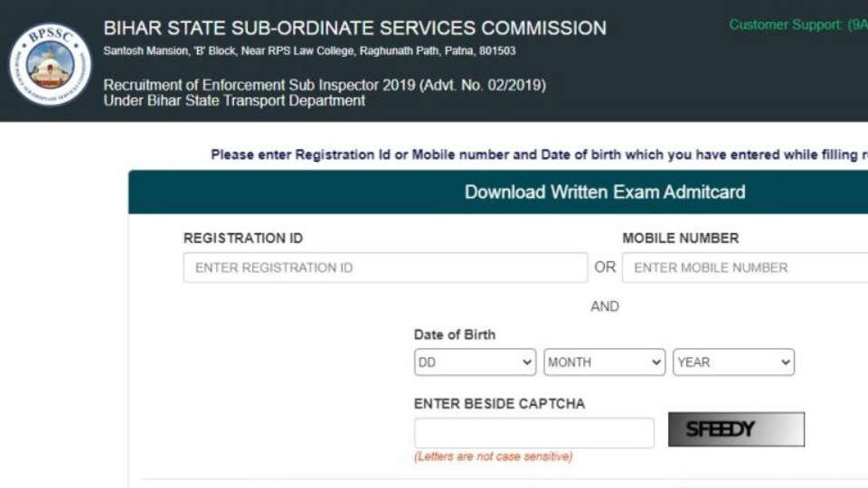
Task: Expand the MONTH dropdown
Action: point(604,362)
